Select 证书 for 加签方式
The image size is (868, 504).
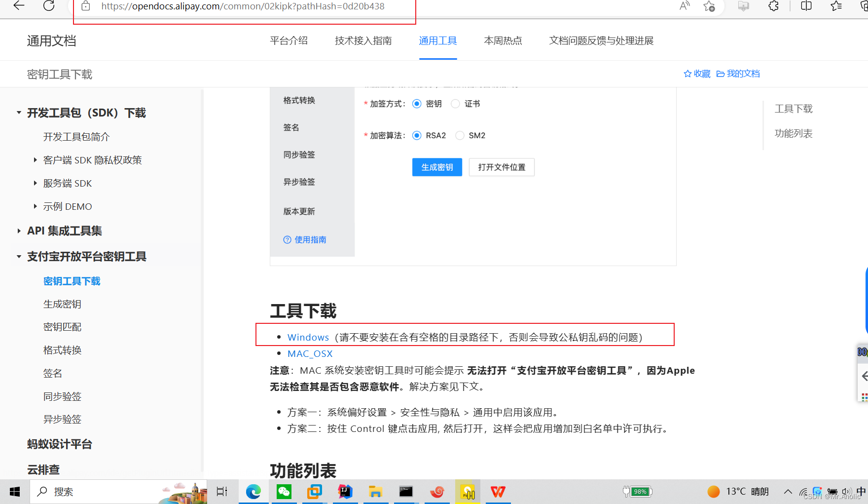point(456,104)
